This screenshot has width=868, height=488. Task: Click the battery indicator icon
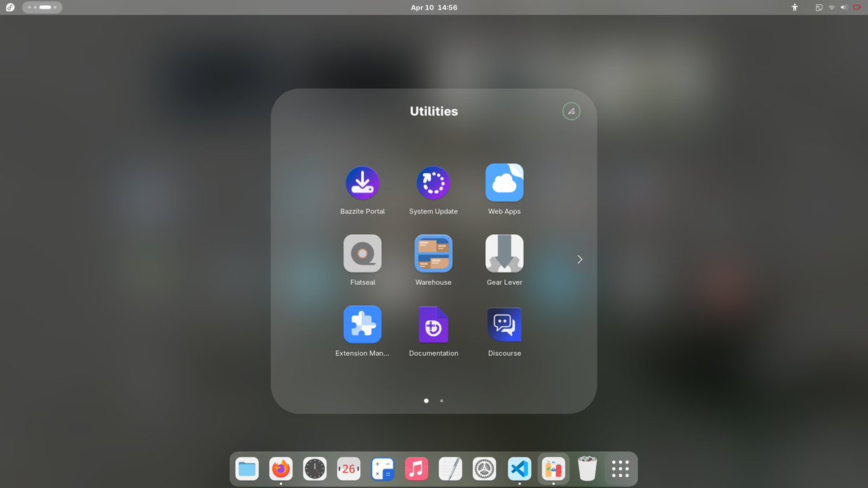click(x=856, y=7)
